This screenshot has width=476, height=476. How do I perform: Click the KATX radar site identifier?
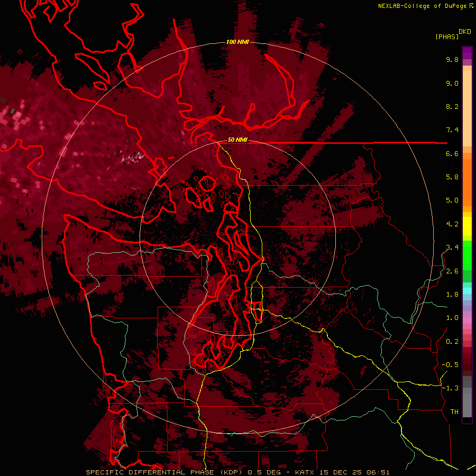pos(305,472)
